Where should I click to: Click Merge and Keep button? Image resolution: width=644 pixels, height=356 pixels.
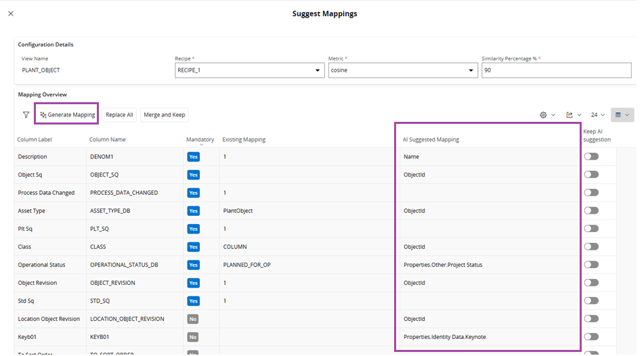point(165,114)
